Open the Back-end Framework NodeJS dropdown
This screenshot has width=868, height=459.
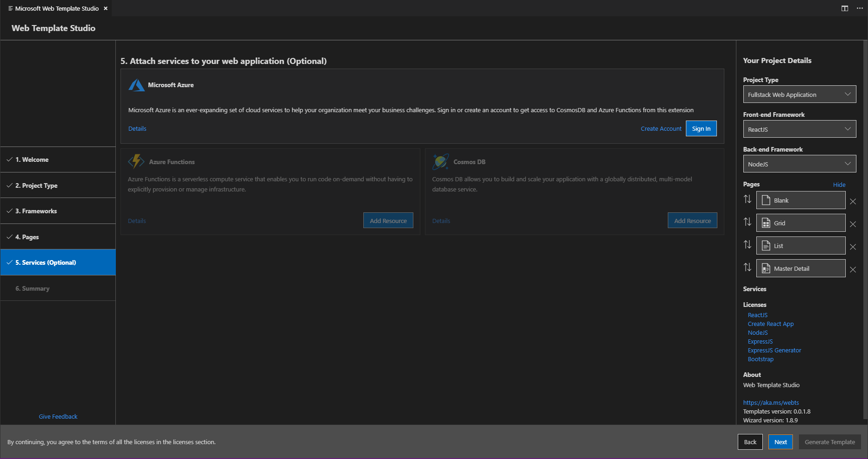coord(799,164)
